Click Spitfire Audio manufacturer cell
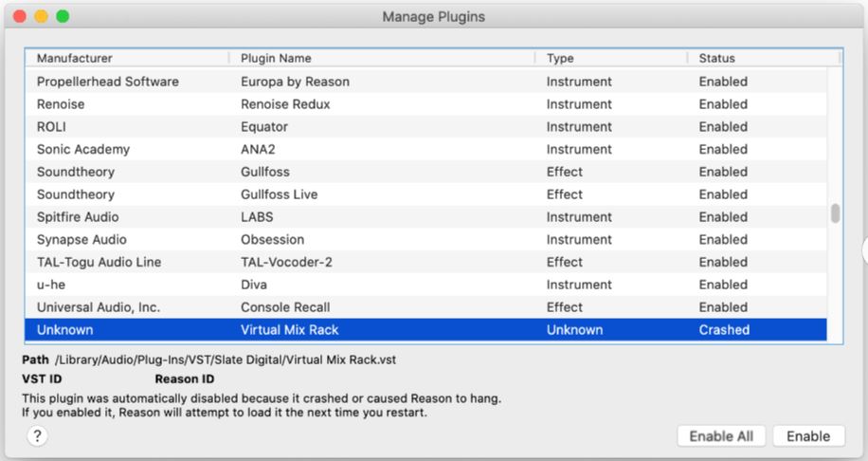Image resolution: width=868 pixels, height=461 pixels. pos(78,217)
